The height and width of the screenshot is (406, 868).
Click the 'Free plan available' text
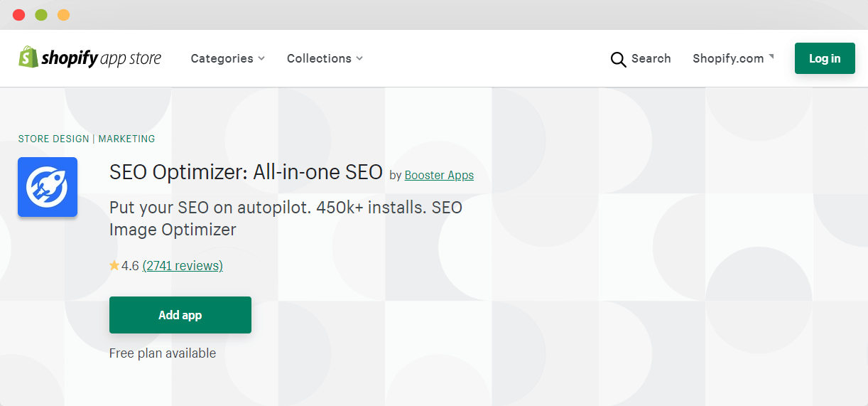[163, 353]
